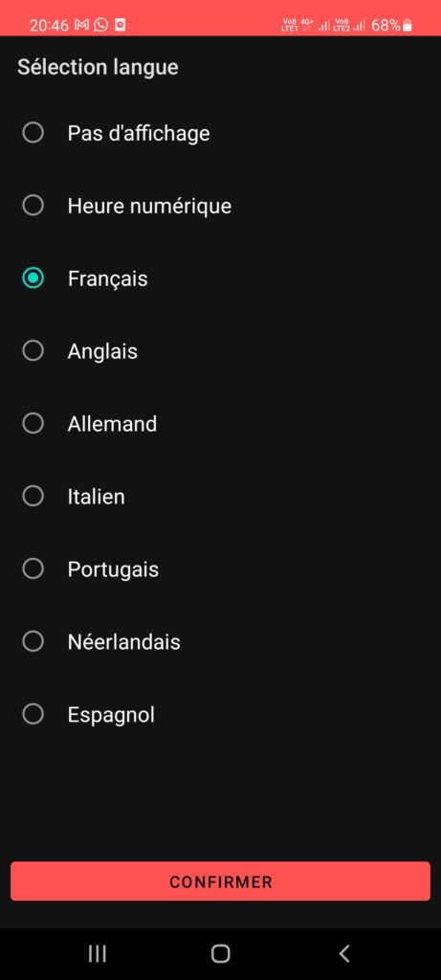441x980 pixels.
Task: Tap the Espagnol label text
Action: coord(111,715)
